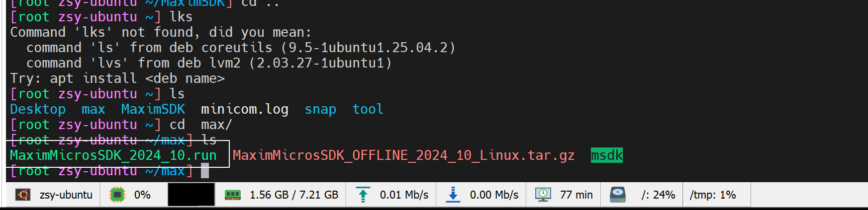Image resolution: width=868 pixels, height=210 pixels.
Task: Click the MaximMicrosSDK_OFFLINE tar.gz file name
Action: [403, 155]
